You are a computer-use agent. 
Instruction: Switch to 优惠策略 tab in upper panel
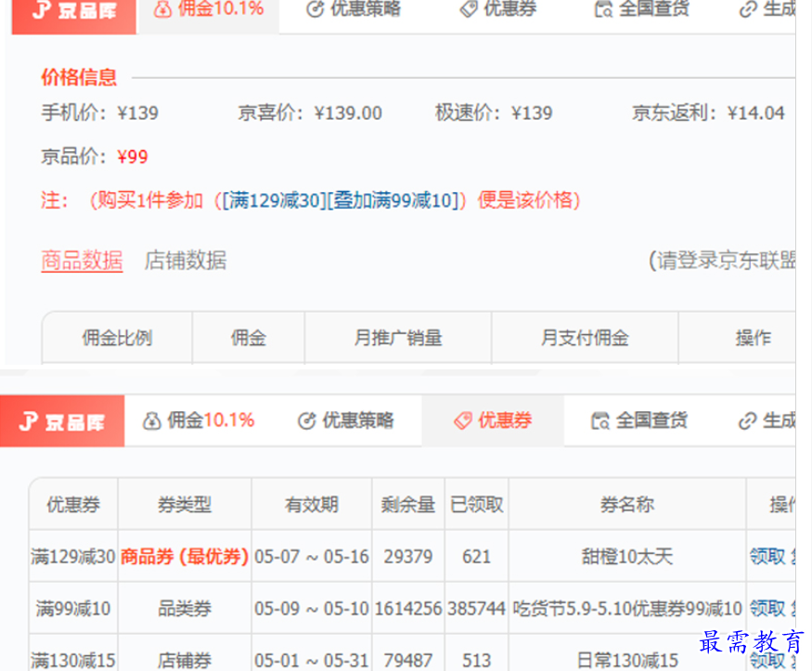coord(354,9)
